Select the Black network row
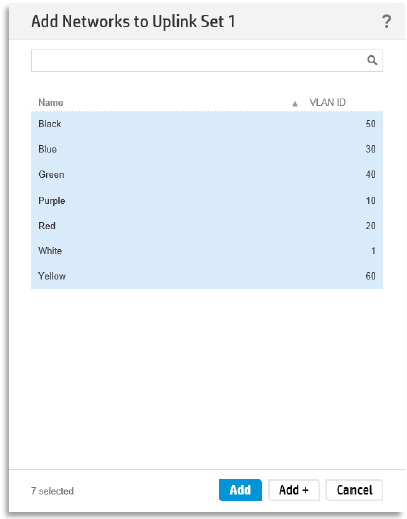Image resolution: width=407 pixels, height=519 pixels. tap(207, 124)
